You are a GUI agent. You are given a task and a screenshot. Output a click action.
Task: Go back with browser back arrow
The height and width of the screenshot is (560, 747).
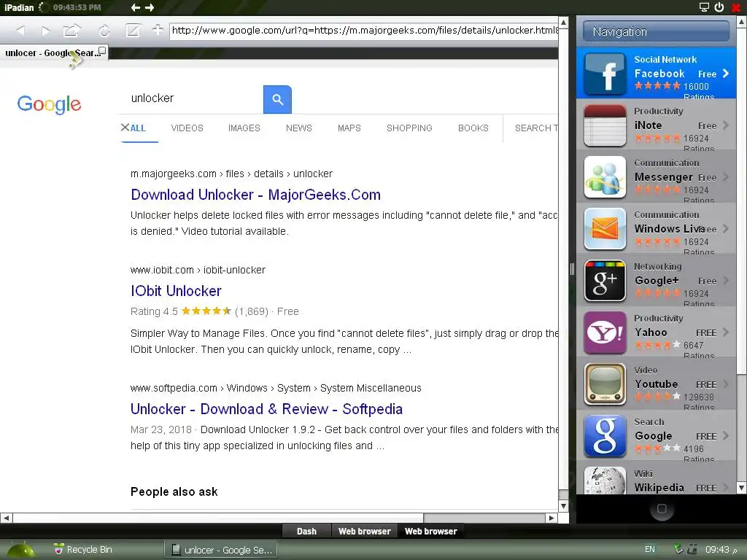click(x=20, y=31)
